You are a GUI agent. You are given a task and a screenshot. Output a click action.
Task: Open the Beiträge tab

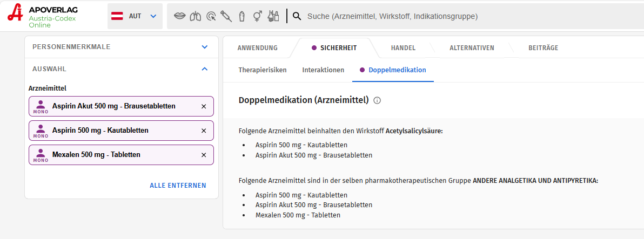(544, 48)
